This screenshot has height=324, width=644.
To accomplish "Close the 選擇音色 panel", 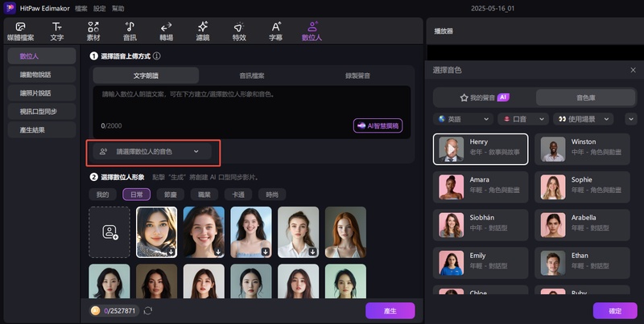I will pos(633,70).
